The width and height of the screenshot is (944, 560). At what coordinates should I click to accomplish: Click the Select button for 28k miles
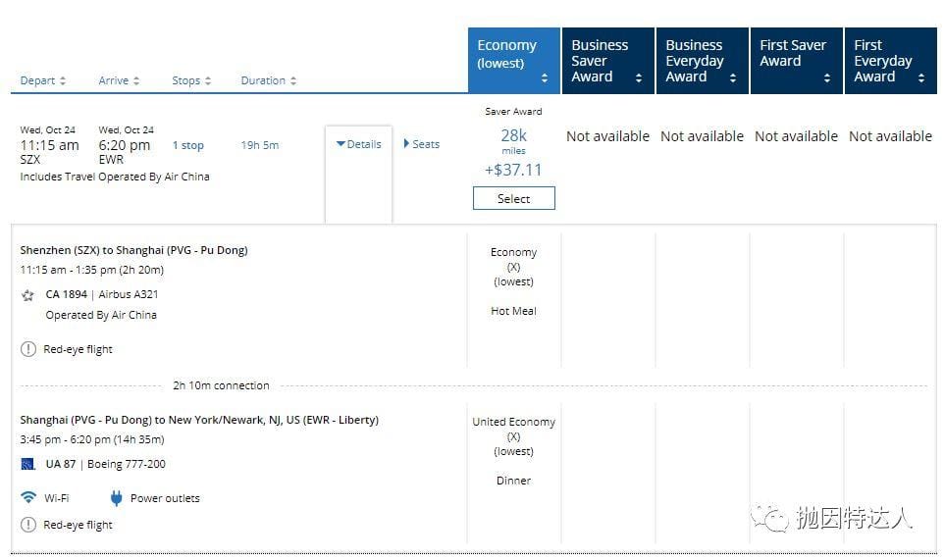[514, 198]
